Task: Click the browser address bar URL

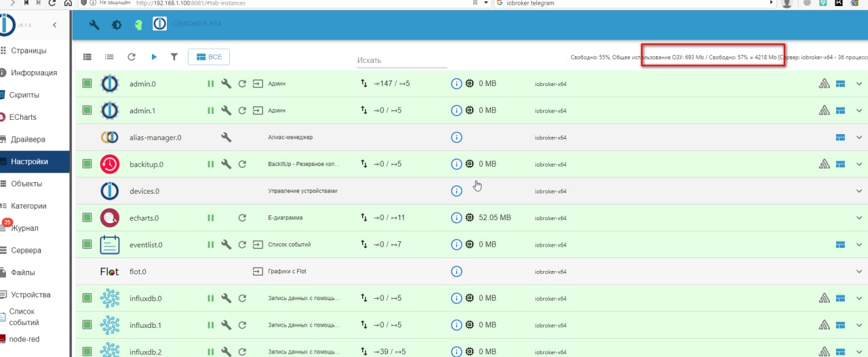Action: (191, 3)
